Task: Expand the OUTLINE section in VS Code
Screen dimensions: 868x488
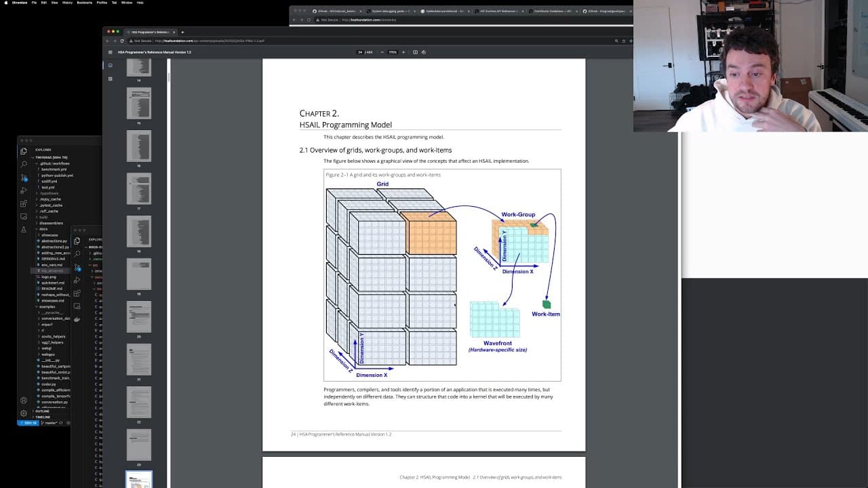Action: pyautogui.click(x=42, y=411)
